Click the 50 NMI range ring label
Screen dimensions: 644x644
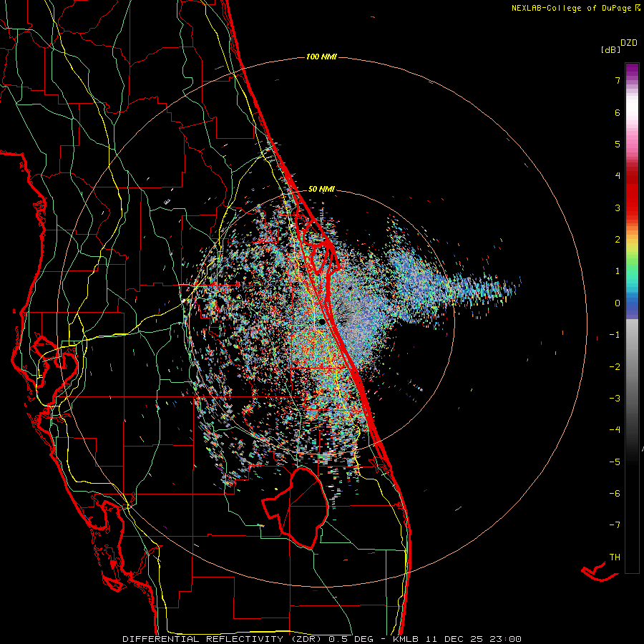(x=321, y=189)
